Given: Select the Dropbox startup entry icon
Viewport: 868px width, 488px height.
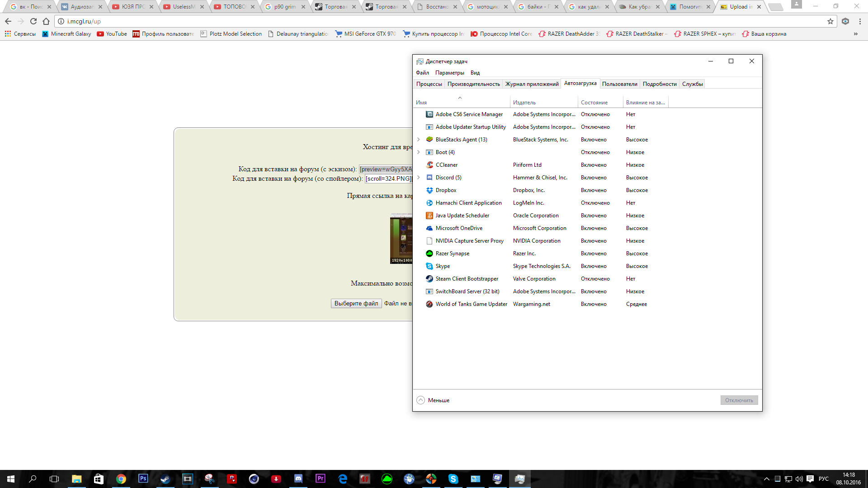Looking at the screenshot, I should (x=429, y=190).
